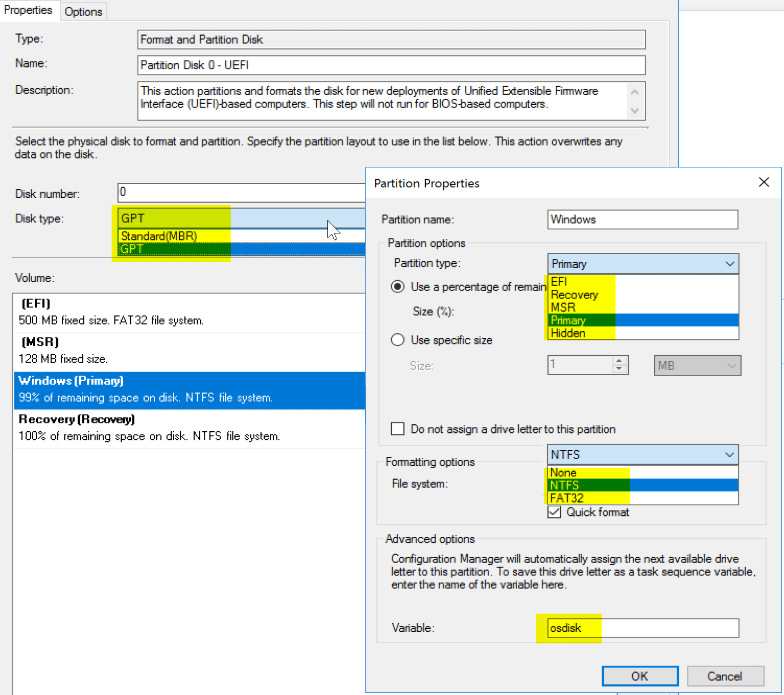Uncheck the Quick format checkbox

554,512
